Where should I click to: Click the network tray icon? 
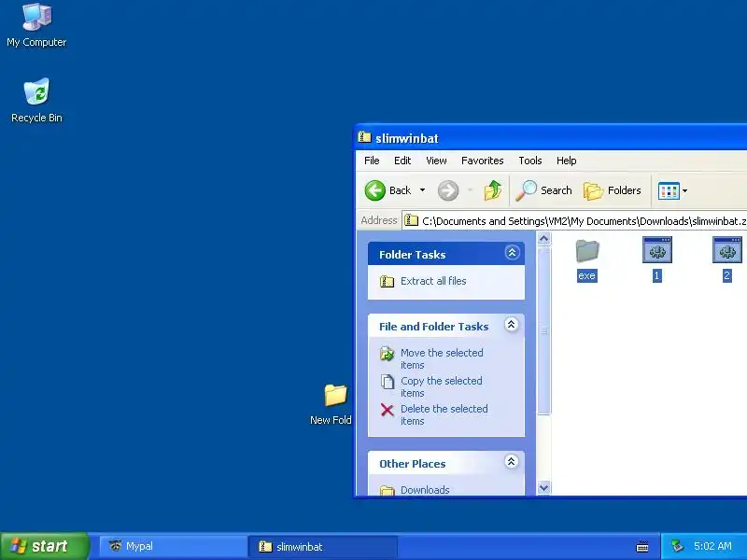pyautogui.click(x=678, y=546)
